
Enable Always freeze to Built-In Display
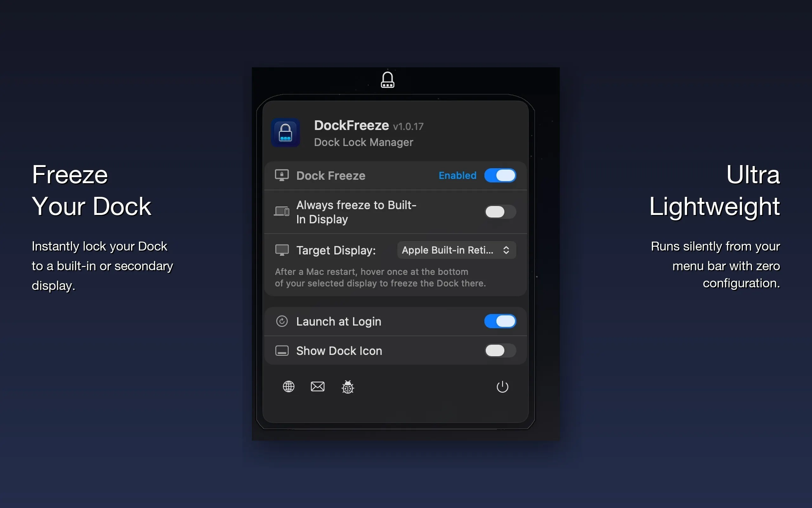500,212
